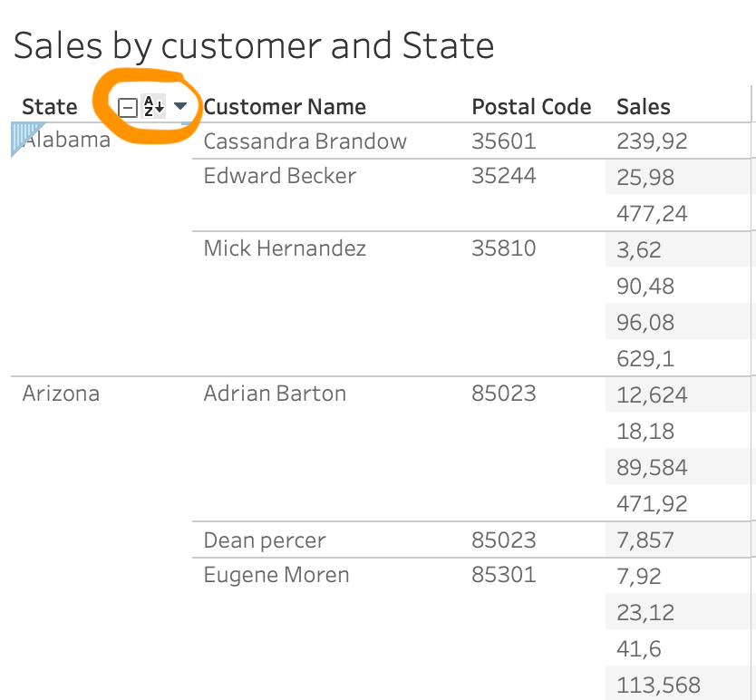Select the Customer Name column header
756x700 pixels.
[285, 107]
